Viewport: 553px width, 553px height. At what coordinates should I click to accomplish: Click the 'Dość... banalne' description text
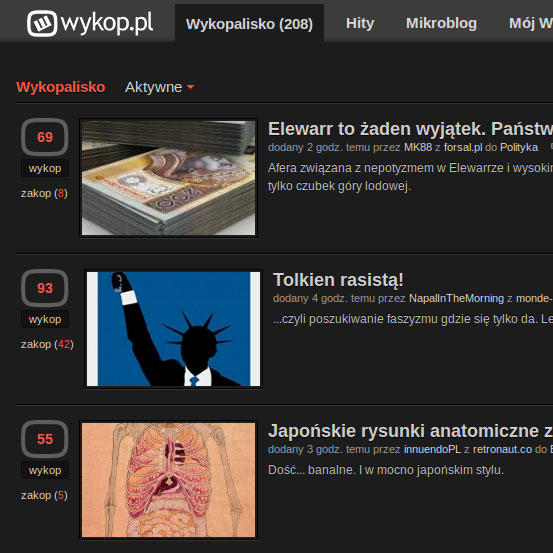(386, 470)
